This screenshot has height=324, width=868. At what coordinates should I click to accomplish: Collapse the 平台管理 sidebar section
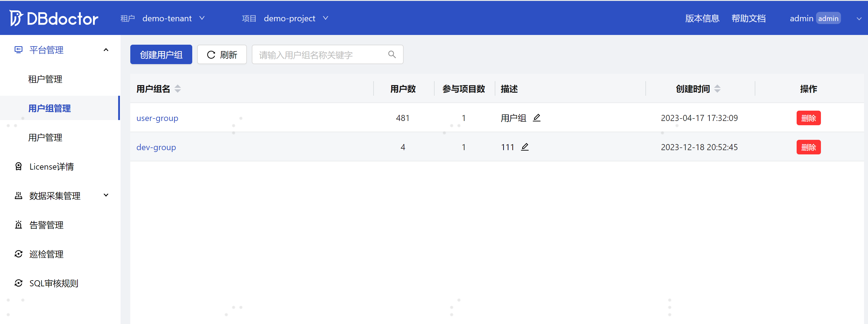(x=106, y=50)
